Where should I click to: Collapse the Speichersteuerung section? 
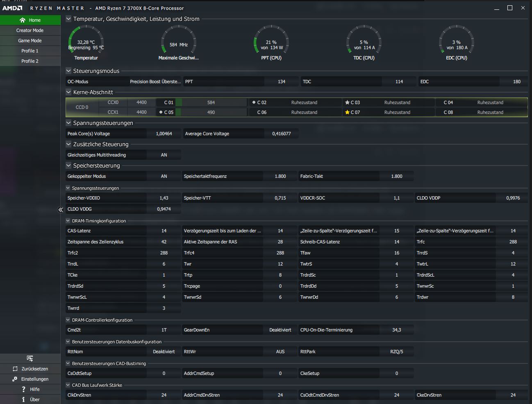pyautogui.click(x=68, y=166)
